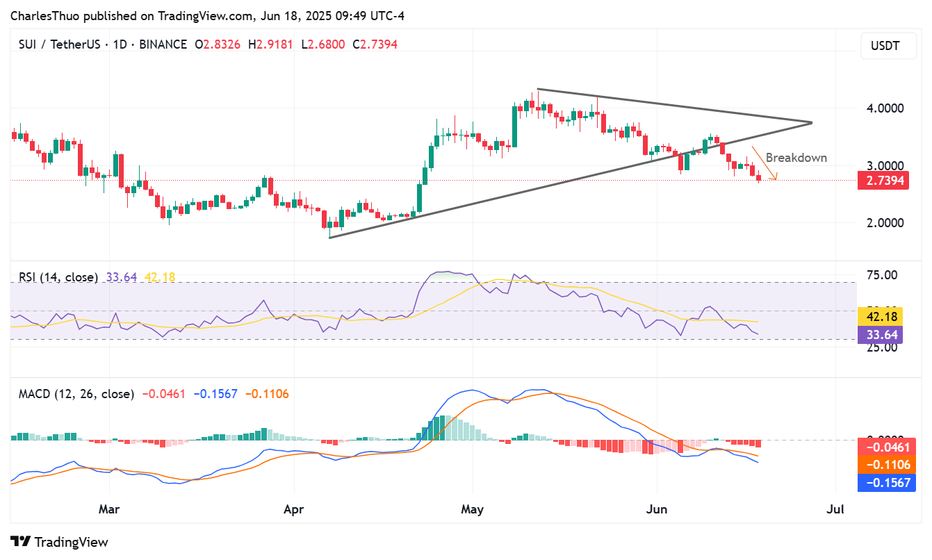Select the blue MACD tag -0.1567
This screenshot has width=932, height=560.
[x=885, y=483]
